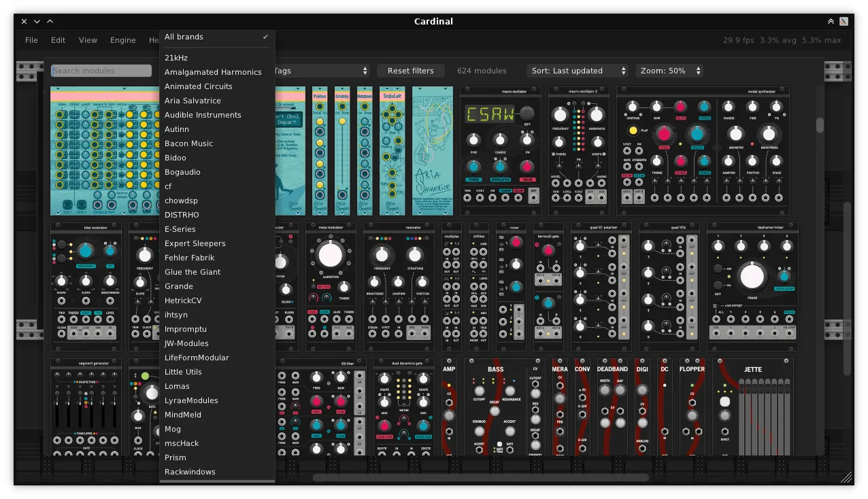Open the Sort: Last updated dropdown
This screenshot has width=868, height=499.
[x=578, y=71]
